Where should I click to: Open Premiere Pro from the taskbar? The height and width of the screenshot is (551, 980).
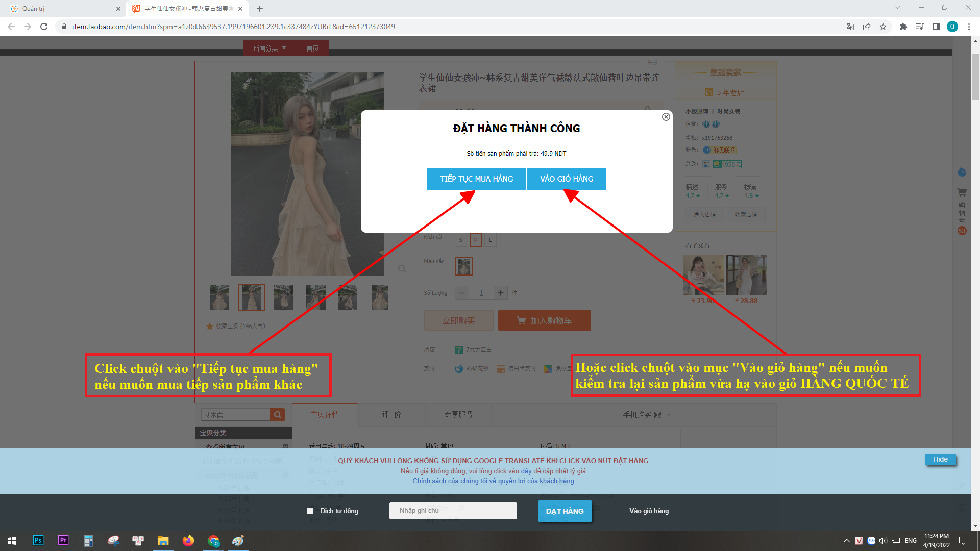click(x=63, y=540)
